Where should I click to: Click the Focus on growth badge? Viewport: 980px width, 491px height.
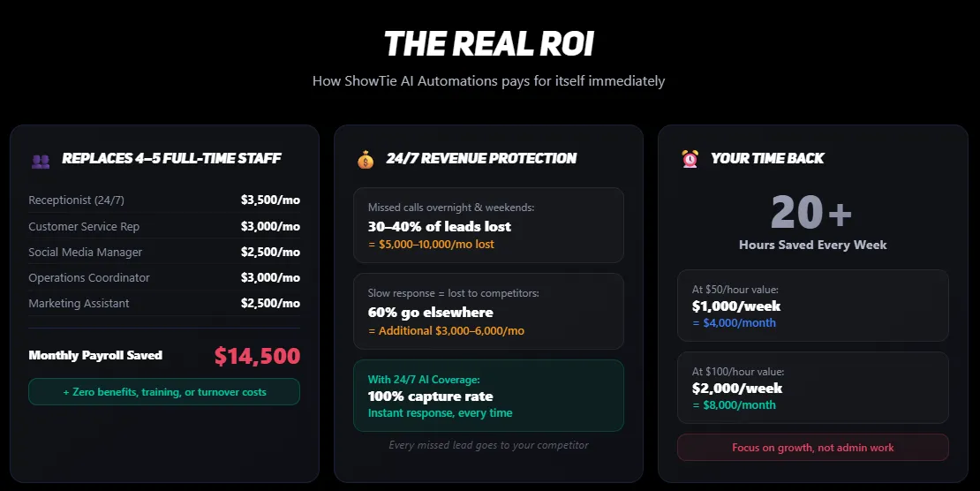[x=812, y=448]
